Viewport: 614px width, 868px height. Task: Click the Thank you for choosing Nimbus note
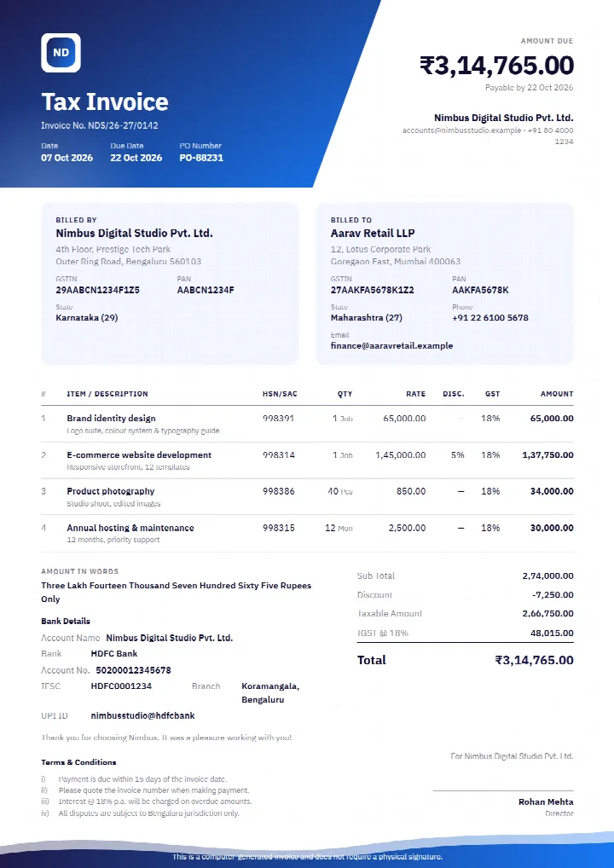pyautogui.click(x=166, y=738)
